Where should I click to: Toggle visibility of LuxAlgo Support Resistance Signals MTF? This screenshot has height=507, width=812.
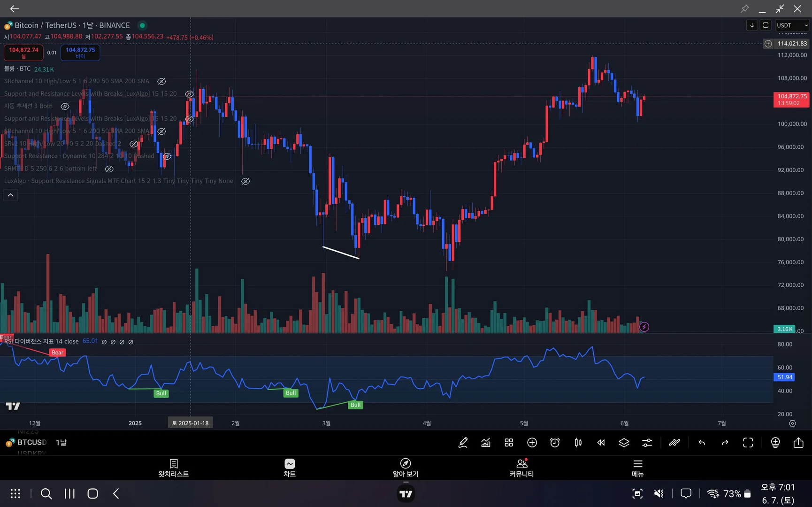(245, 181)
